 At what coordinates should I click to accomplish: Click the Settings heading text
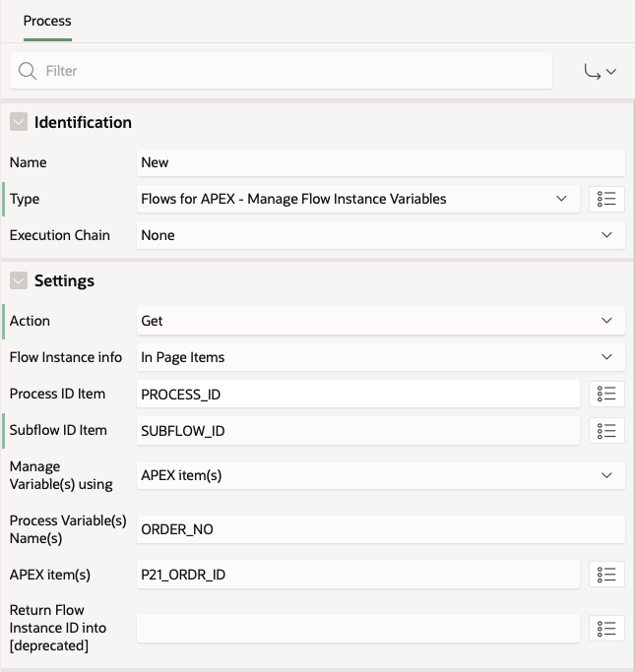coord(64,281)
